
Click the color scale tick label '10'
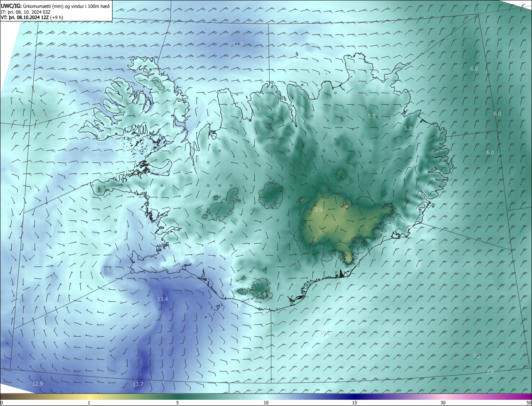click(266, 403)
